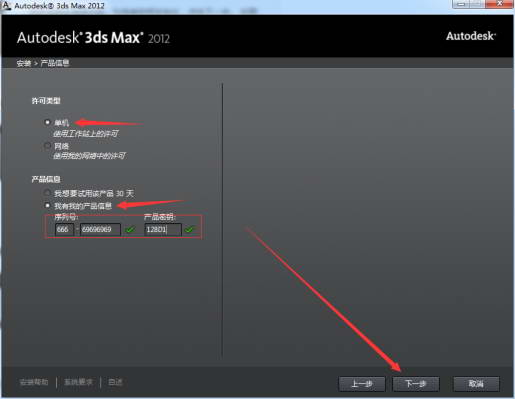Choose the 30-day trial option

pos(47,193)
